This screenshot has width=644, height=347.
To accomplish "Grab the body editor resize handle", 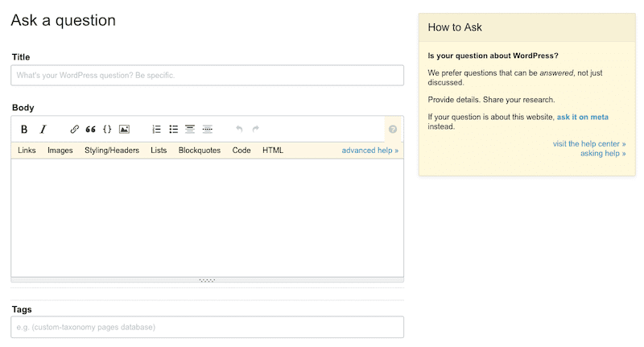I will (x=207, y=280).
